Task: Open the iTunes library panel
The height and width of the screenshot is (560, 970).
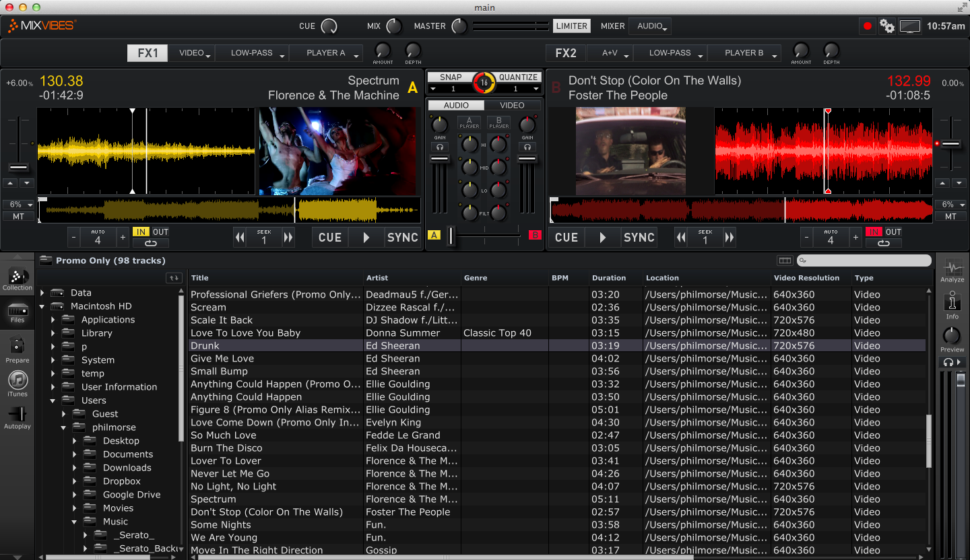Action: pyautogui.click(x=18, y=384)
